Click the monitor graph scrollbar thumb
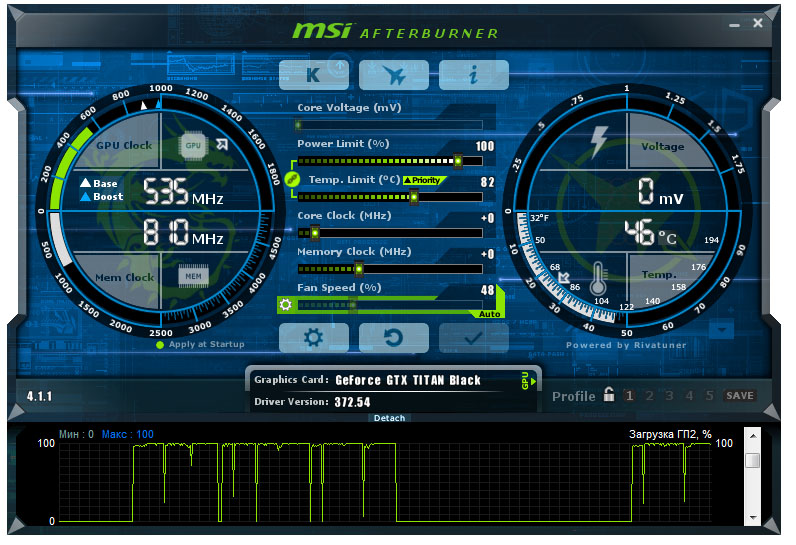The height and width of the screenshot is (545, 796). click(x=752, y=461)
